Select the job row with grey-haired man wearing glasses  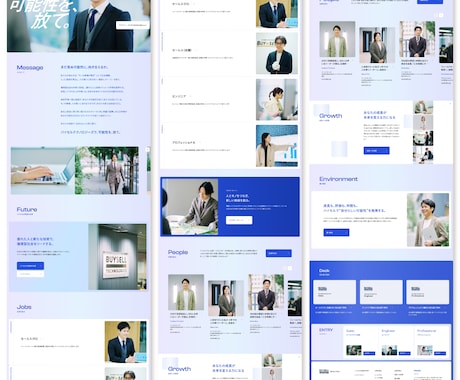(229, 53)
